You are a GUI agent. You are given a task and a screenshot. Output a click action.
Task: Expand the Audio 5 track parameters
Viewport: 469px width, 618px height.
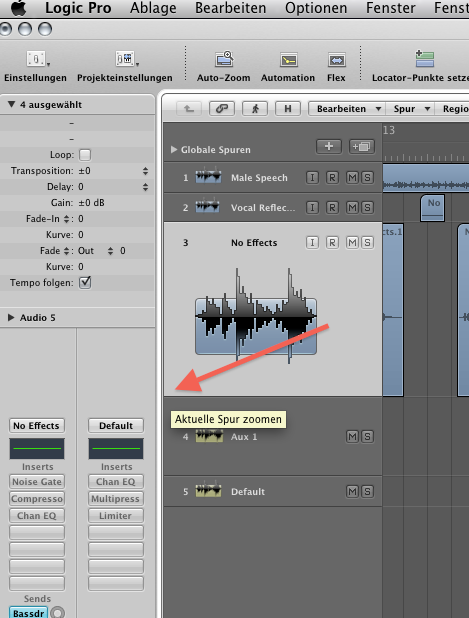[11, 317]
